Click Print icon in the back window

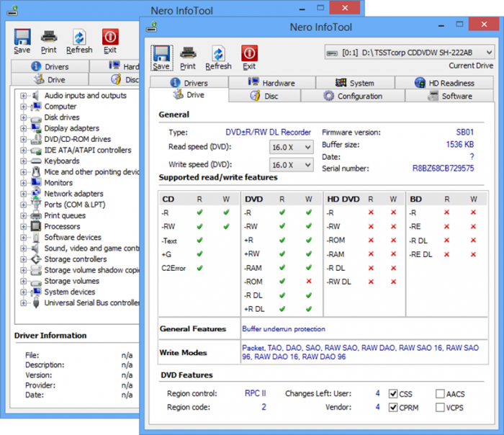[x=49, y=37]
